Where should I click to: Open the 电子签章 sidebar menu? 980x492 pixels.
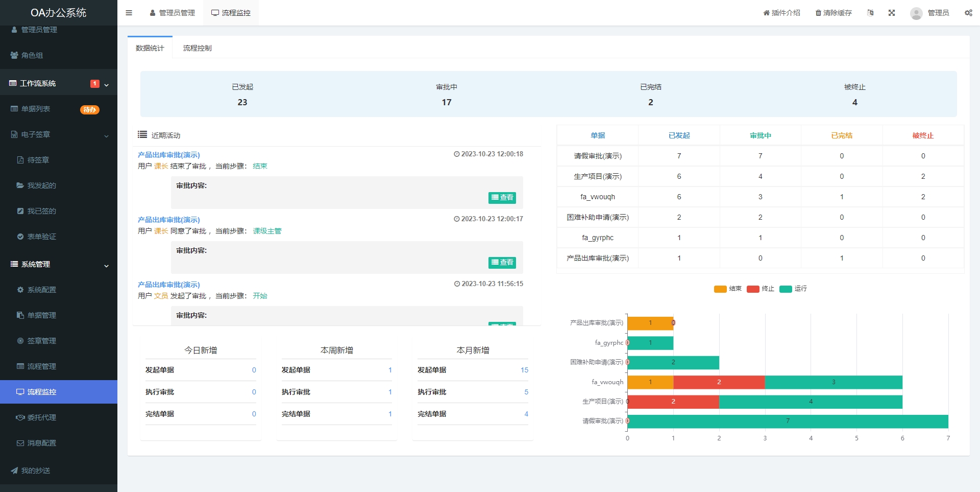tap(59, 134)
